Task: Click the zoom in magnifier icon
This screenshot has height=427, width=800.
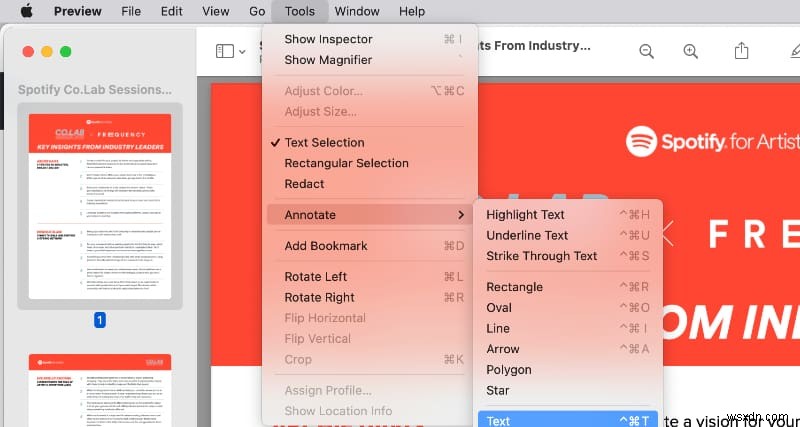Action: coord(690,51)
